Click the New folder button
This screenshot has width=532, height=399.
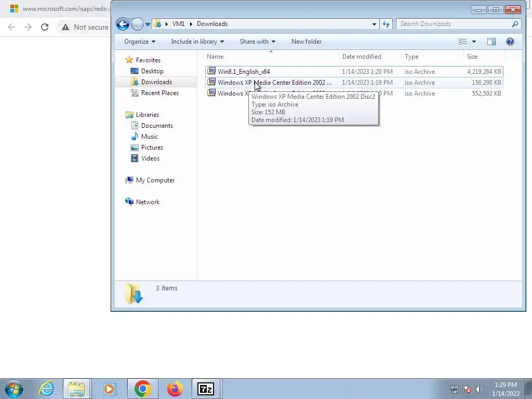tap(307, 42)
